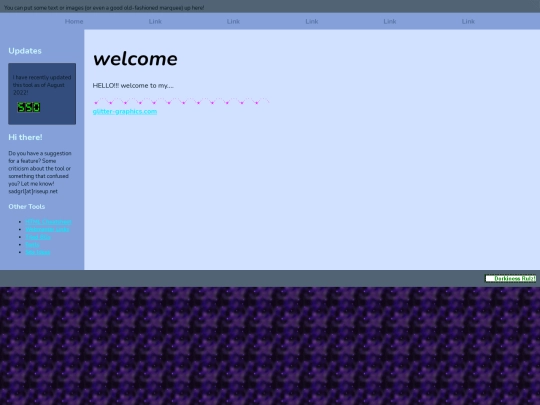Open the Site Ideas tool link
Viewport: 540px width, 405px height.
click(x=38, y=252)
